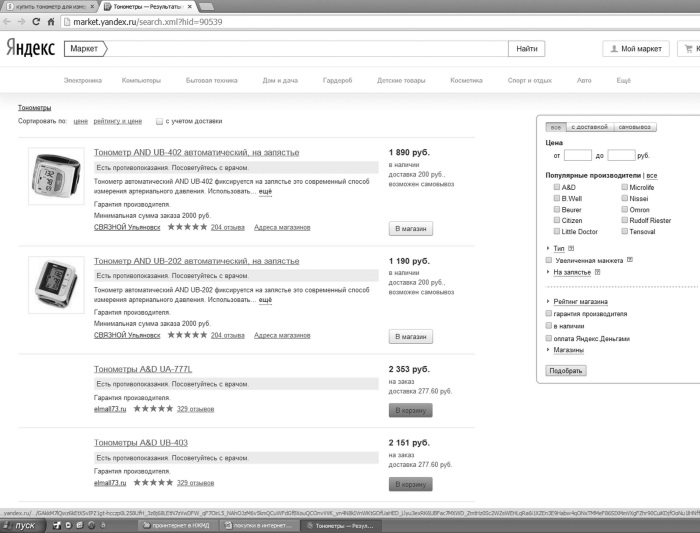Check the 'с учетом доставки' option
Screen dimensions: 700x533
pos(159,121)
